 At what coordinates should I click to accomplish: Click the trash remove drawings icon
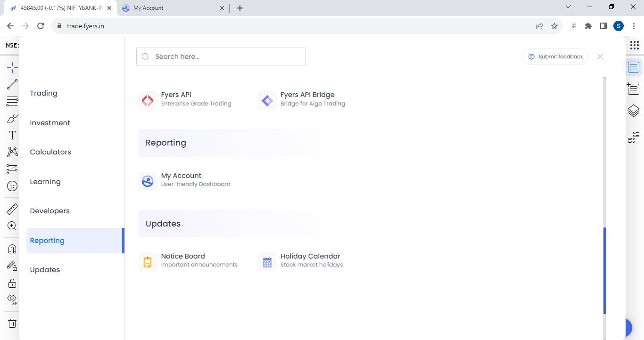point(12,323)
